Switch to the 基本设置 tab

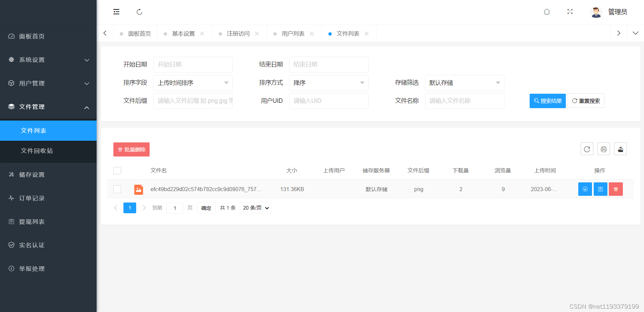click(x=183, y=34)
